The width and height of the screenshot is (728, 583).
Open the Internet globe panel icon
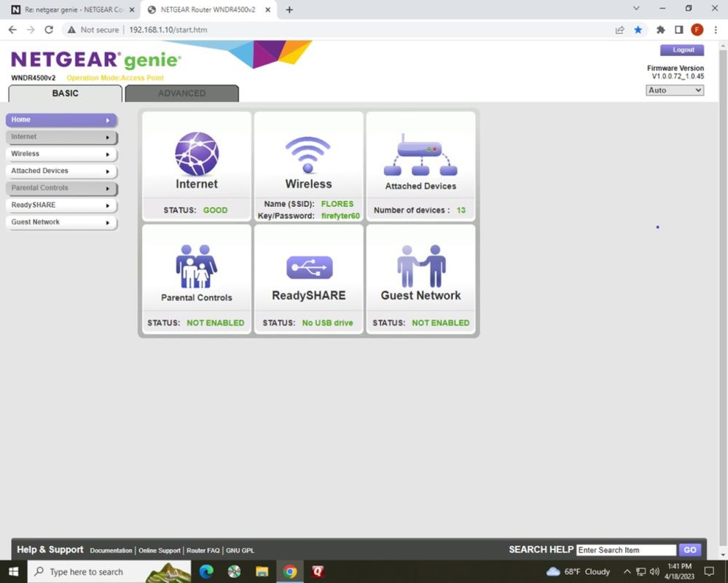point(195,153)
